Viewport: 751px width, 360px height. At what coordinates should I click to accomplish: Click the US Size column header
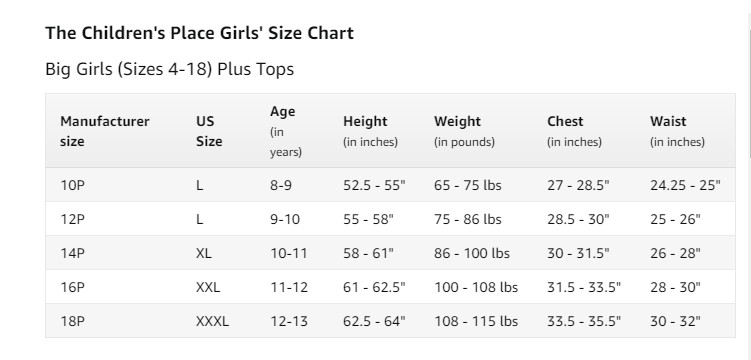click(x=209, y=131)
